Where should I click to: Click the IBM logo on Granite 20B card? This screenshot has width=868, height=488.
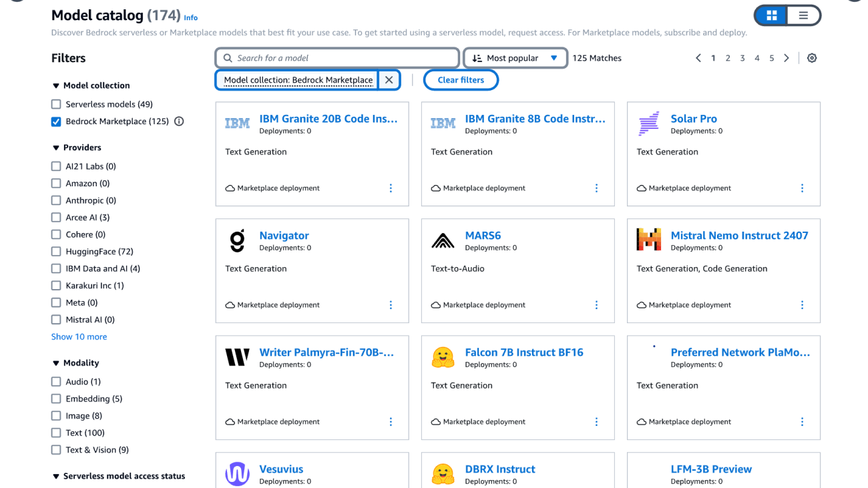point(237,124)
